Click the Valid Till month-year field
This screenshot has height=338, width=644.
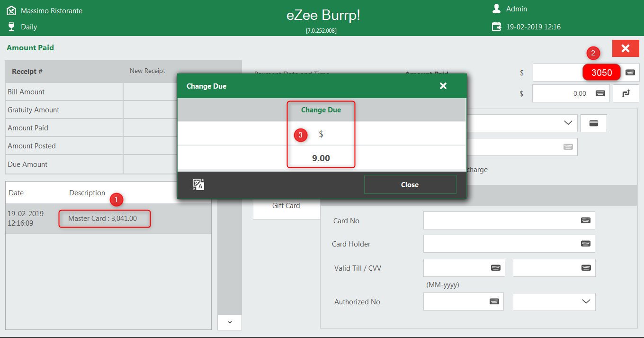pos(464,268)
